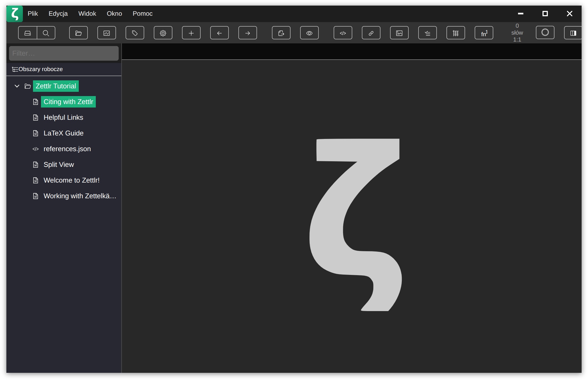Viewport: 588px width, 380px height.
Task: Open the Plik menu
Action: 33,14
